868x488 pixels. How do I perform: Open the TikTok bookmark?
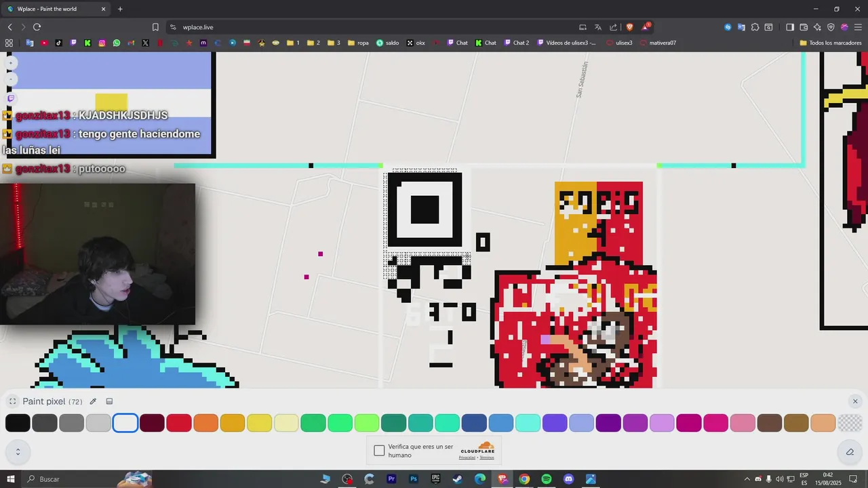coord(59,43)
